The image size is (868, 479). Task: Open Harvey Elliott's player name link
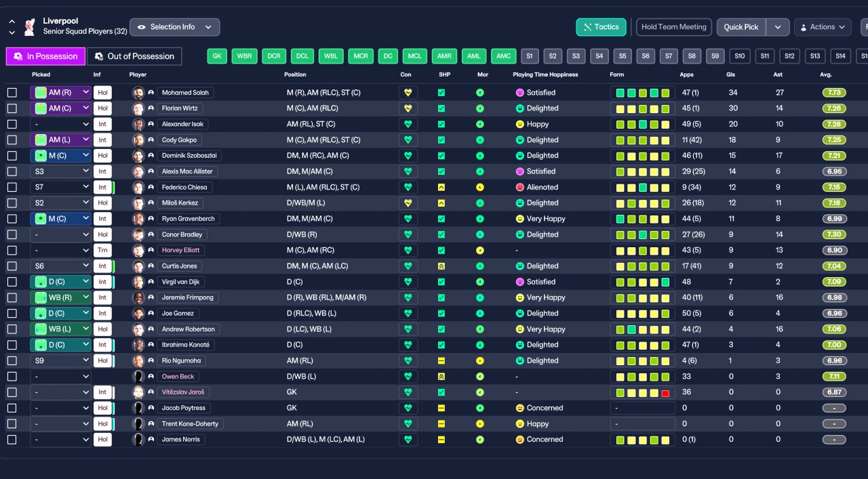click(180, 250)
